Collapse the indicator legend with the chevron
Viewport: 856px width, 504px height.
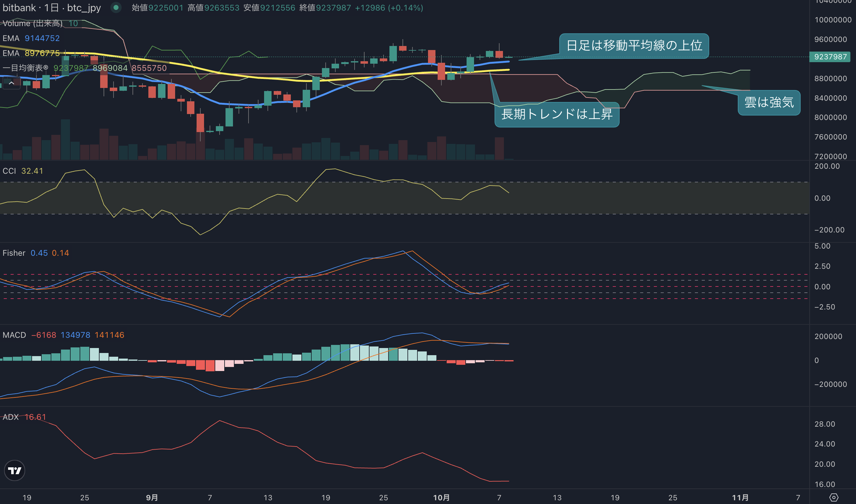11,83
